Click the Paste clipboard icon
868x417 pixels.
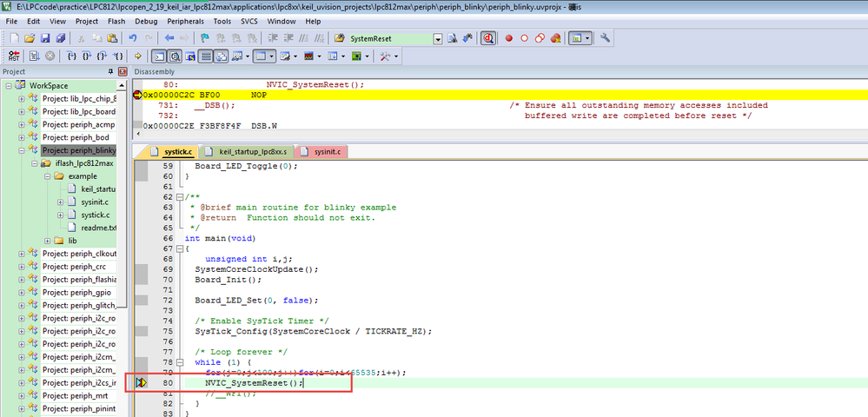click(x=112, y=38)
